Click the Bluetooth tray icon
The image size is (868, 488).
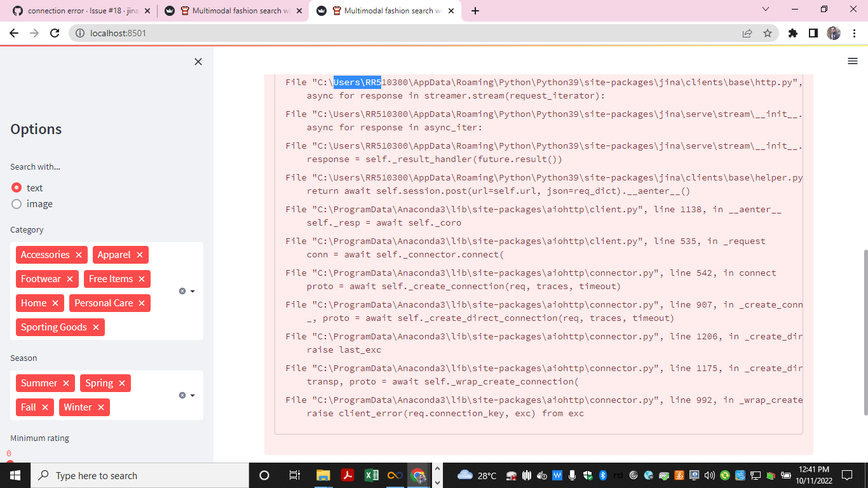(x=603, y=475)
